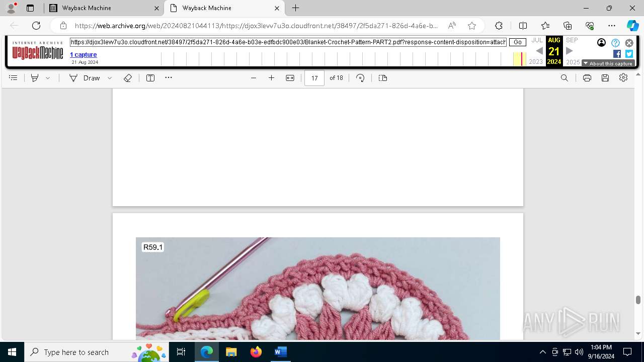
Task: Go to previous capture arrow
Action: 539,51
